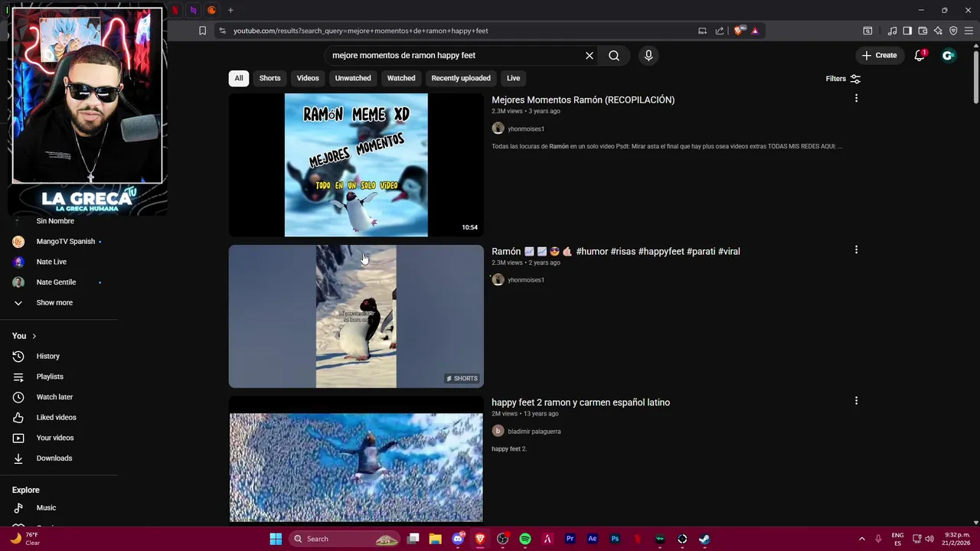This screenshot has width=980, height=551.
Task: Click the Brave Shields lion icon
Action: 738,31
